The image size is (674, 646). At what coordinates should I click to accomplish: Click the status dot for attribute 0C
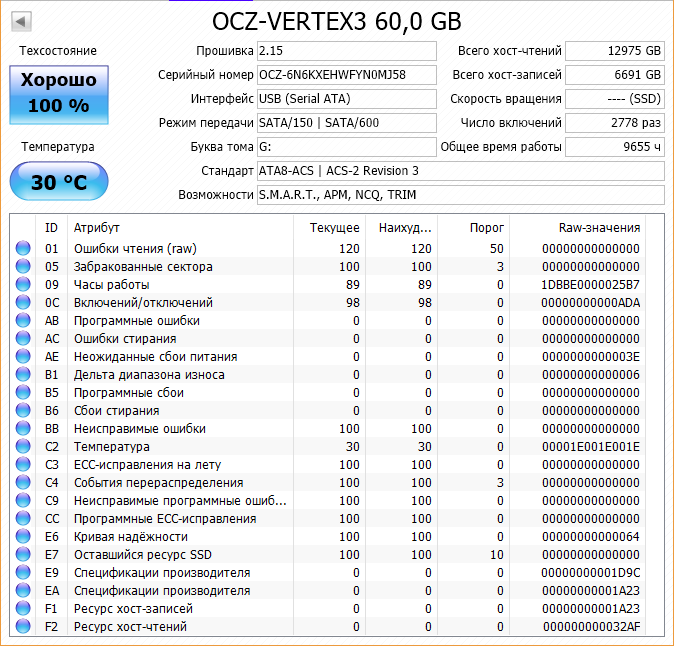coord(23,302)
